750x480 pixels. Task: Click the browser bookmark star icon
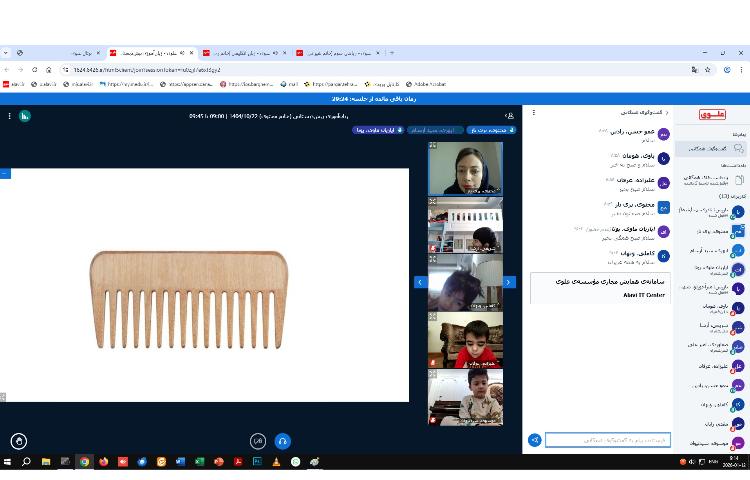click(x=708, y=70)
